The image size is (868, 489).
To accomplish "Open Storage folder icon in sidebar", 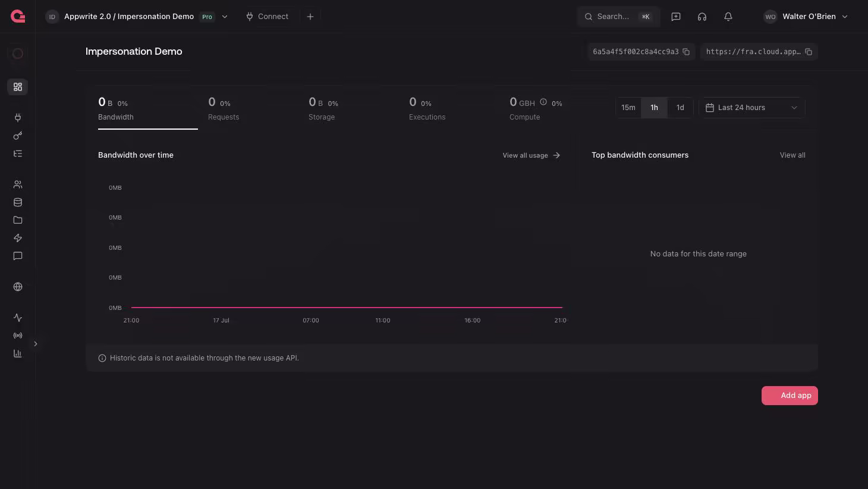I will [18, 220].
